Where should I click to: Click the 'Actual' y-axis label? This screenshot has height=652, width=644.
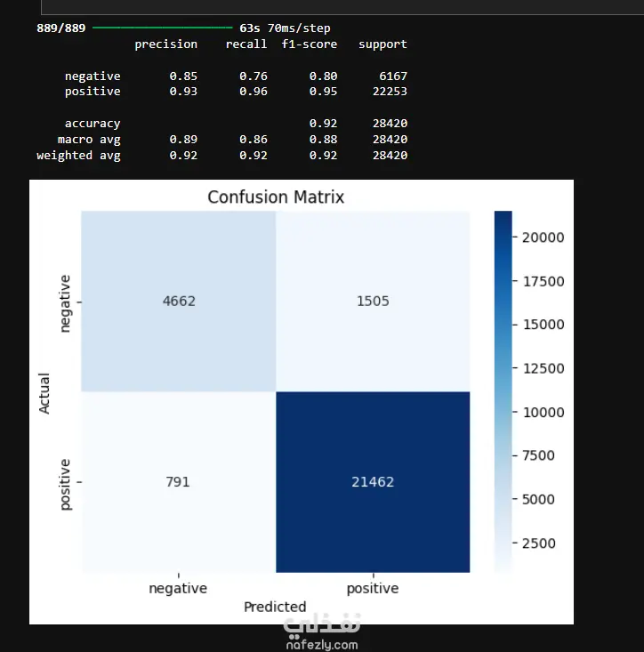coord(44,393)
